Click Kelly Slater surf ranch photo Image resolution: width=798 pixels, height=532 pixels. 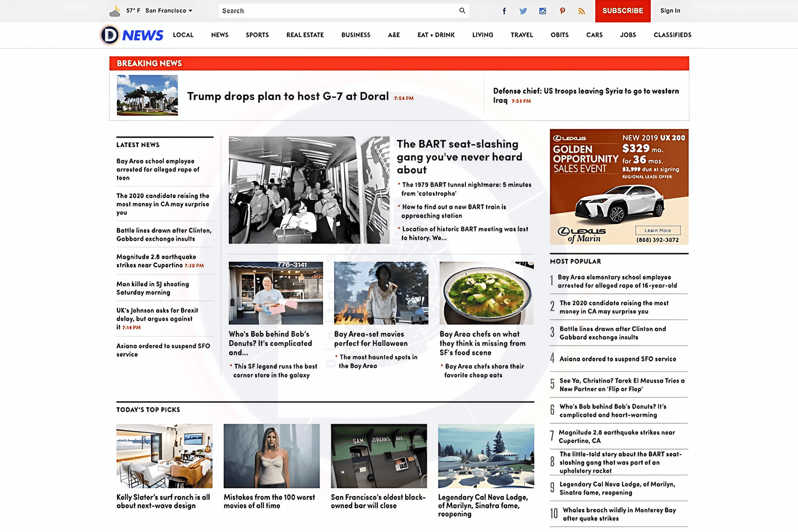[x=164, y=456]
